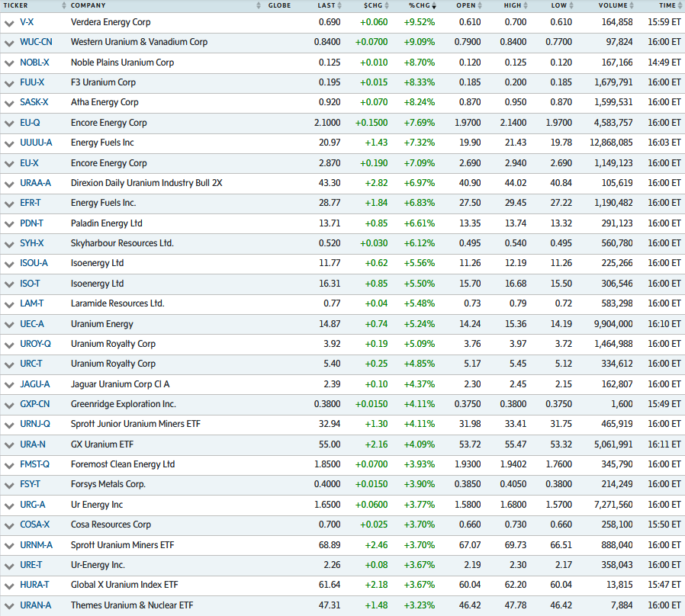Open the FMST-Q ticker link
The height and width of the screenshot is (616, 685).
(34, 464)
